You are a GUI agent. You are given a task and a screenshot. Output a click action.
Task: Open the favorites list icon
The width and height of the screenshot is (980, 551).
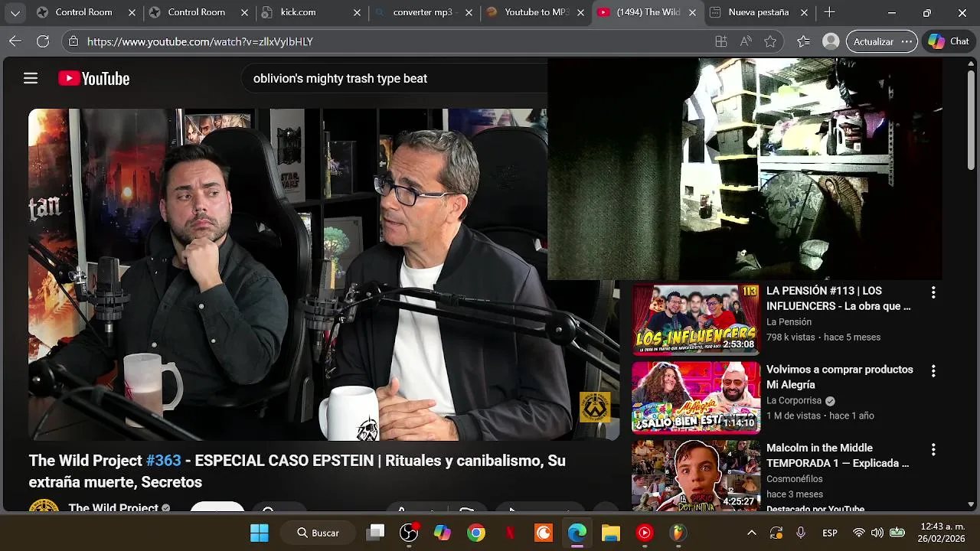pyautogui.click(x=803, y=41)
